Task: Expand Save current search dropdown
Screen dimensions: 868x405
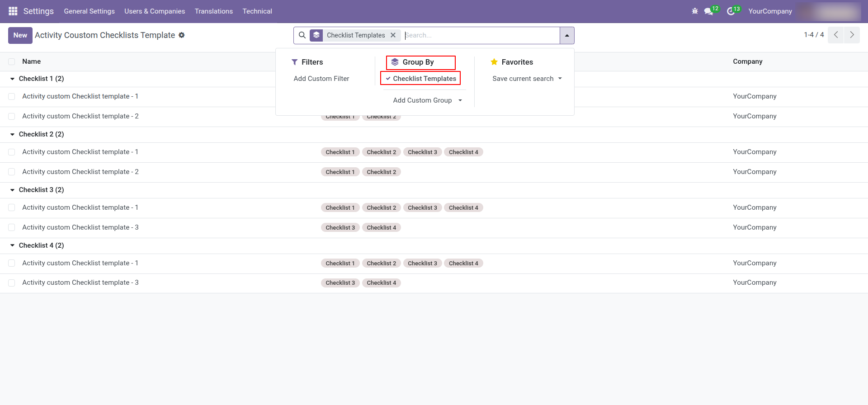Action: pos(527,79)
